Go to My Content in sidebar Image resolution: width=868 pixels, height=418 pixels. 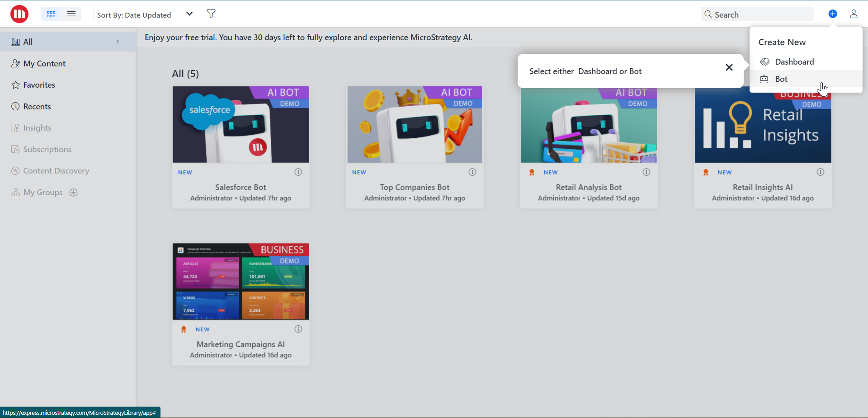coord(44,64)
